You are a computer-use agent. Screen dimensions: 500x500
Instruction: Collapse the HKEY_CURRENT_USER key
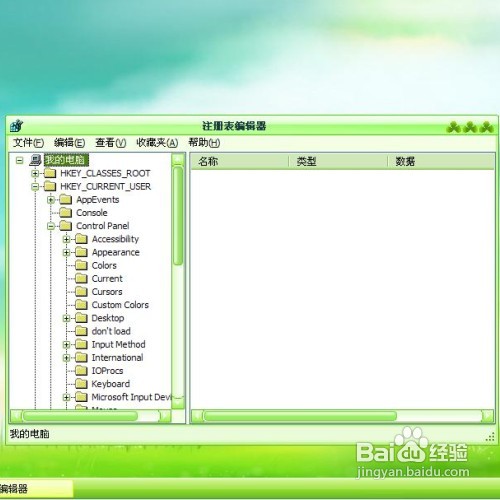pyautogui.click(x=35, y=186)
